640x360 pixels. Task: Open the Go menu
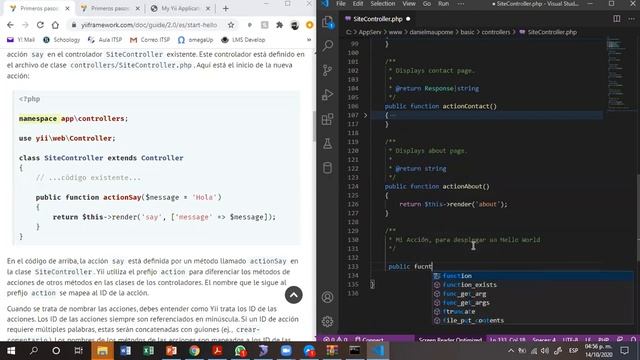(427, 4)
